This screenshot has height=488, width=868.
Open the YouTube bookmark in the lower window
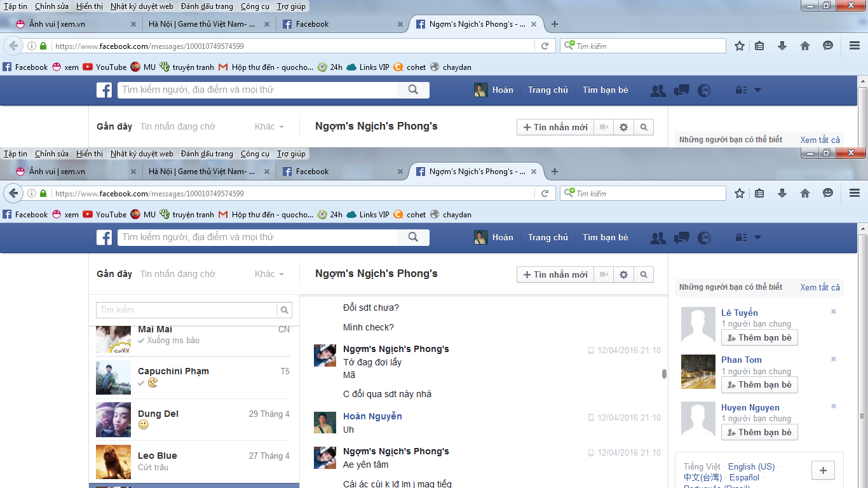105,215
